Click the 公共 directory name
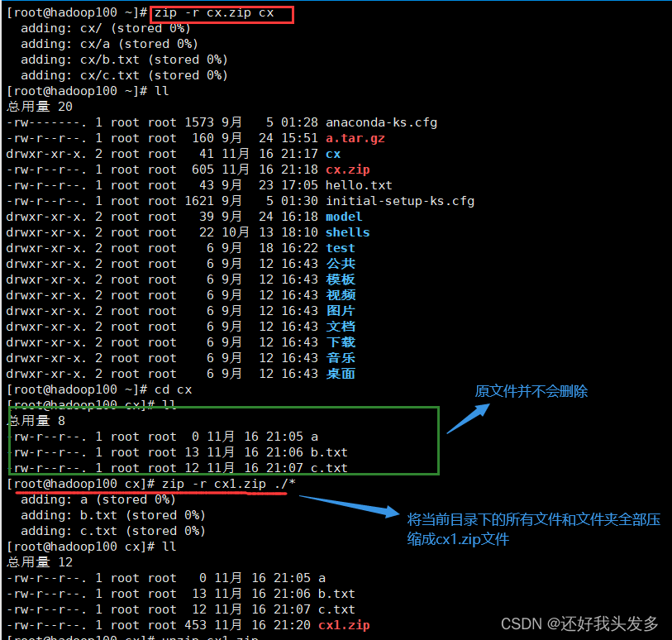The image size is (672, 640). click(x=341, y=264)
